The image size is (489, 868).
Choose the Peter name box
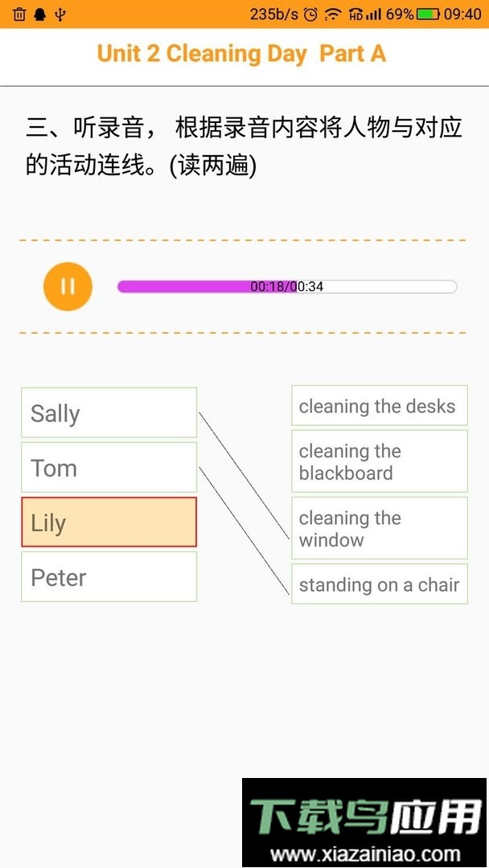(x=109, y=577)
